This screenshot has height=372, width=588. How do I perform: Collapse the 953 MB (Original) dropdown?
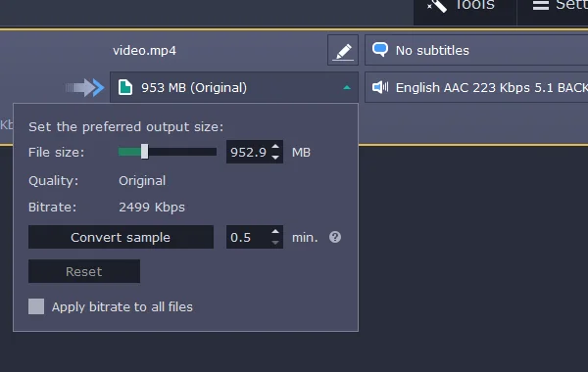click(234, 87)
